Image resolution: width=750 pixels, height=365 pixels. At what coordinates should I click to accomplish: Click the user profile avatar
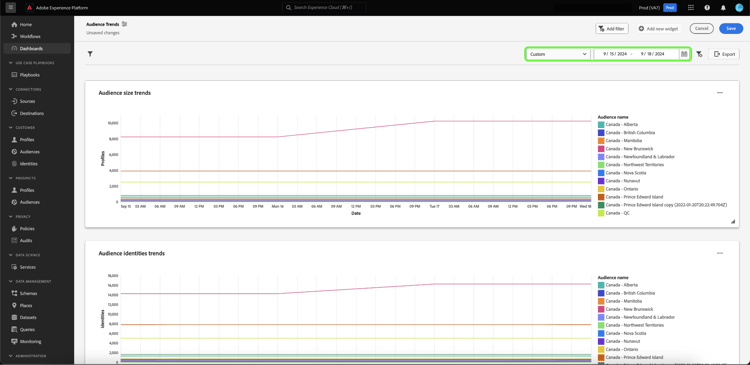739,8
